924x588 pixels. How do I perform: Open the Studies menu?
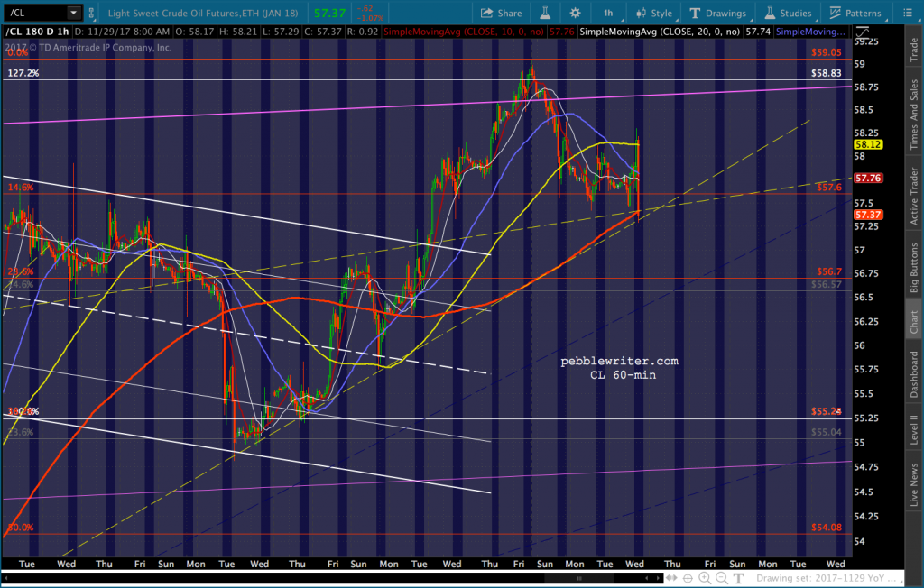coord(789,13)
